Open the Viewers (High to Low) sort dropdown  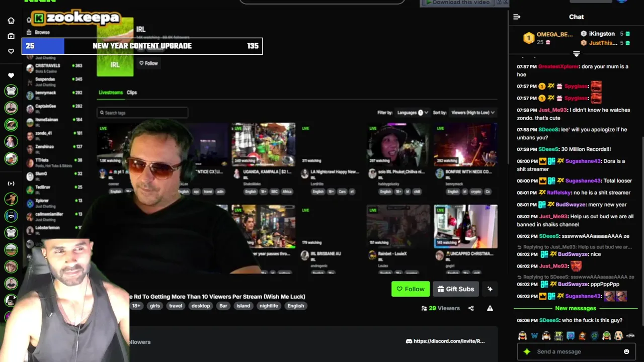click(x=473, y=113)
